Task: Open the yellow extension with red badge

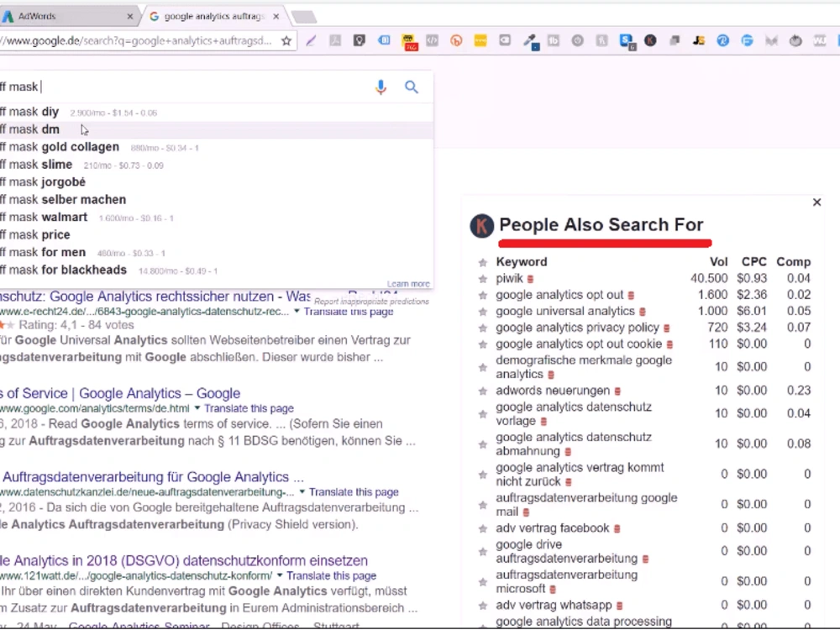Action: [x=409, y=42]
